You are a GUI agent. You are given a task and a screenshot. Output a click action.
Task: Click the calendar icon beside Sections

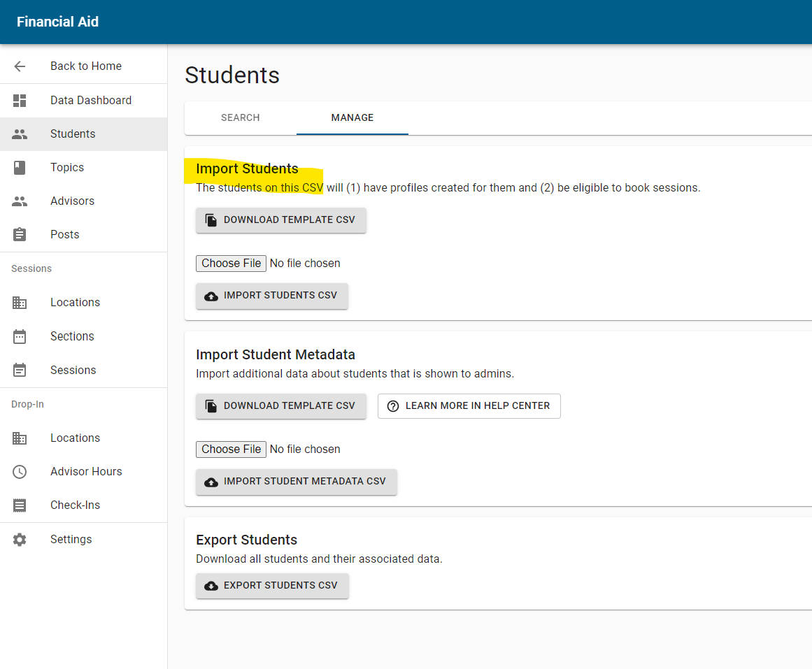click(x=20, y=336)
